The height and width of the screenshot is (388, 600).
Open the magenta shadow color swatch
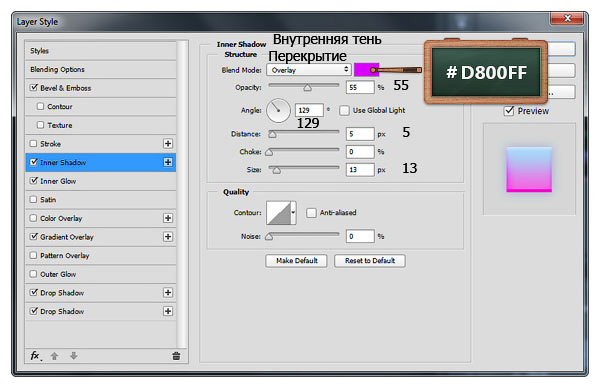click(366, 70)
